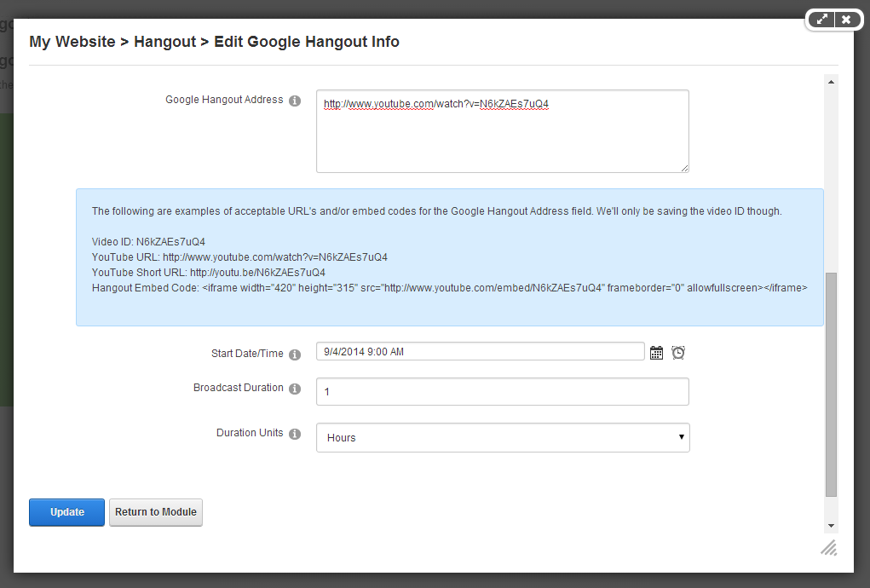Focus the Google Hangout Address text area

[503, 131]
